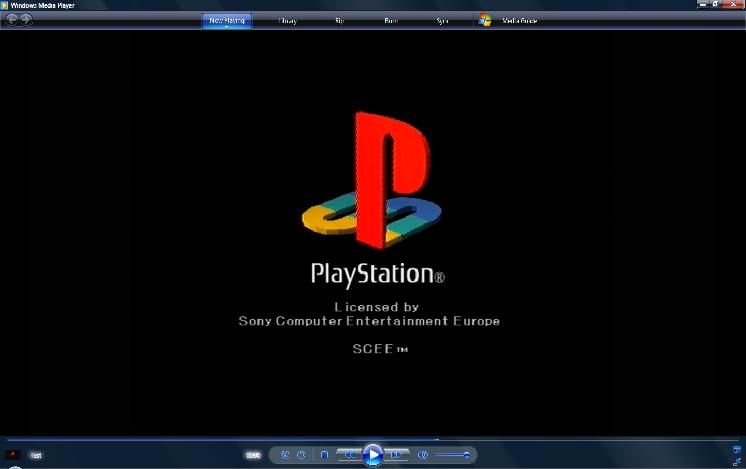Minimize the Windows Media Player window
Screen dimensions: 746x469
(x=703, y=4)
